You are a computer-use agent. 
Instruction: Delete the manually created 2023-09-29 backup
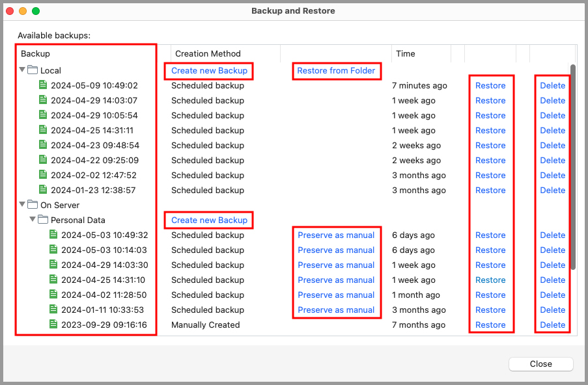[x=552, y=325]
